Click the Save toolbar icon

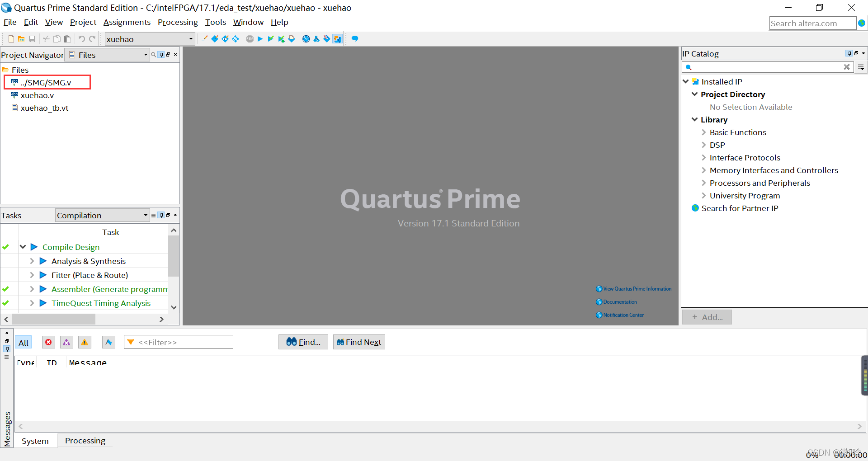32,39
